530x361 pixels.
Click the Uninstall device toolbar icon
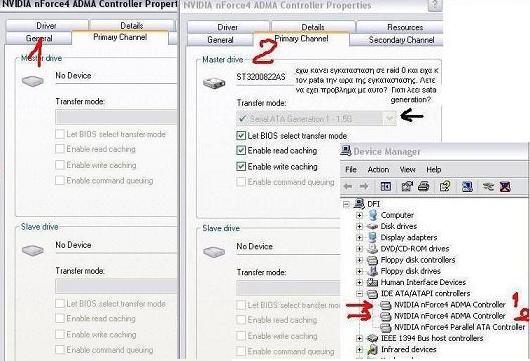[505, 186]
